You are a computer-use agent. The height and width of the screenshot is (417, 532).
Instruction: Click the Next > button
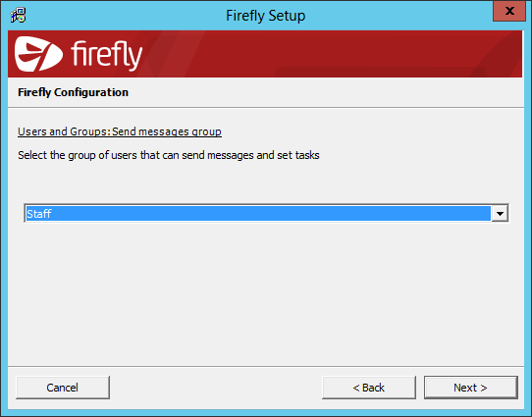coord(470,388)
